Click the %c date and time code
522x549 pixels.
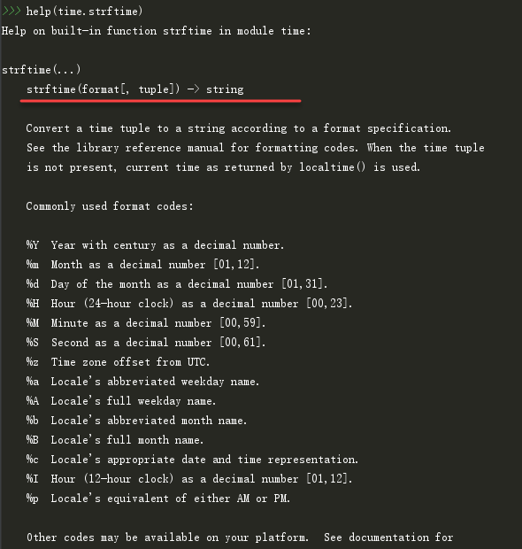point(33,459)
